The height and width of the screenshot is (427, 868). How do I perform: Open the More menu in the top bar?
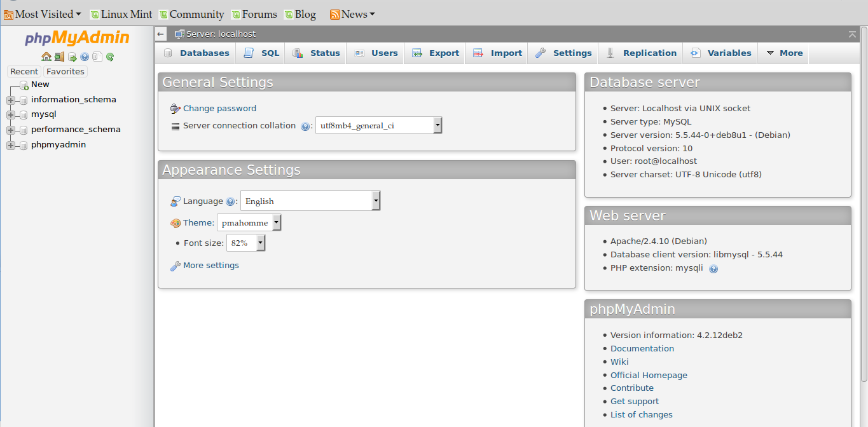coord(783,53)
